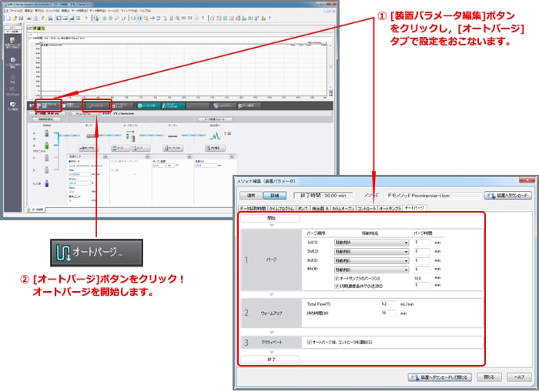The image size is (539, 392).
Task: Click the 閉じる button
Action: 488,377
